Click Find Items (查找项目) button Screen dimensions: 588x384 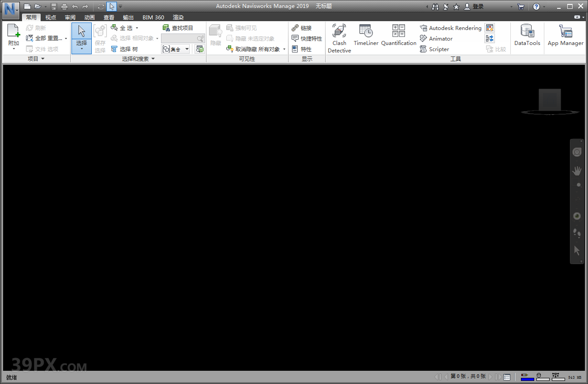(178, 28)
